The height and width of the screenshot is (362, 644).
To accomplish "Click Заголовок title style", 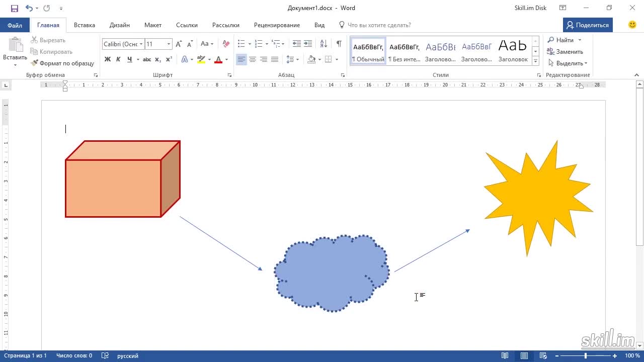I will [x=513, y=52].
